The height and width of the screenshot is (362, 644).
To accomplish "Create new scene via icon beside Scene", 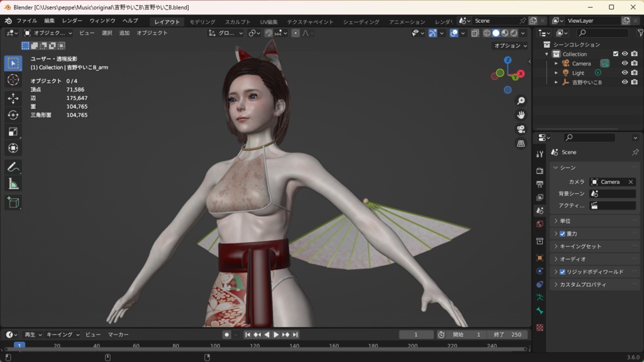I will (x=533, y=21).
